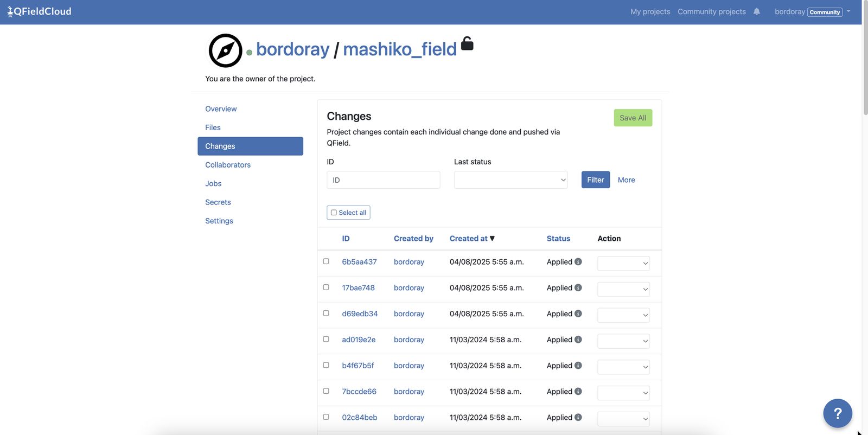Click the Filter button
Image resolution: width=868 pixels, height=435 pixels.
coord(596,180)
